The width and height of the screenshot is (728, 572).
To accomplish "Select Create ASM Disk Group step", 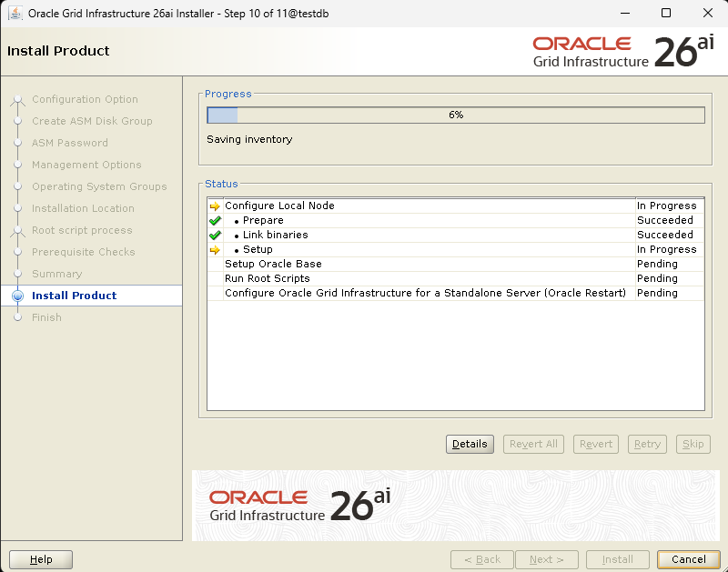I will (92, 121).
